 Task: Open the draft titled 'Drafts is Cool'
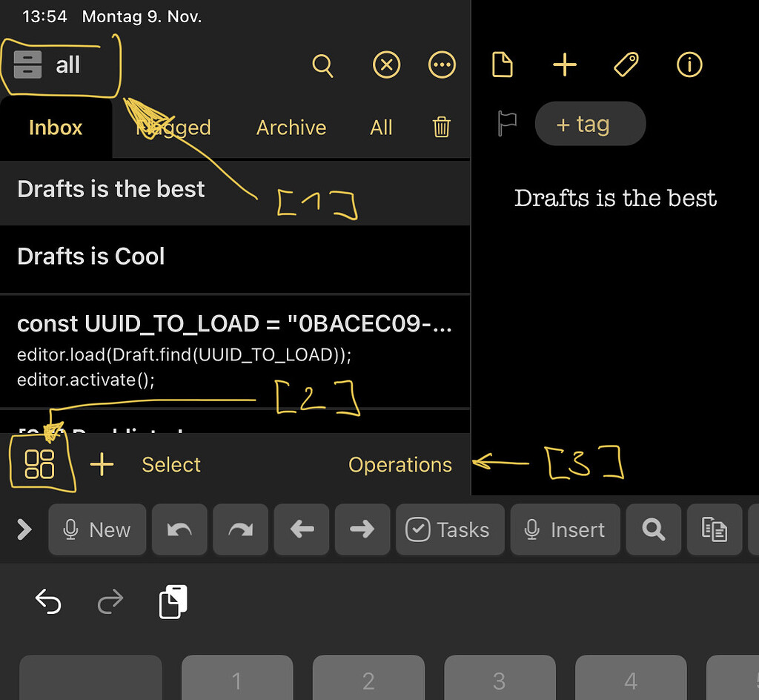pos(90,256)
